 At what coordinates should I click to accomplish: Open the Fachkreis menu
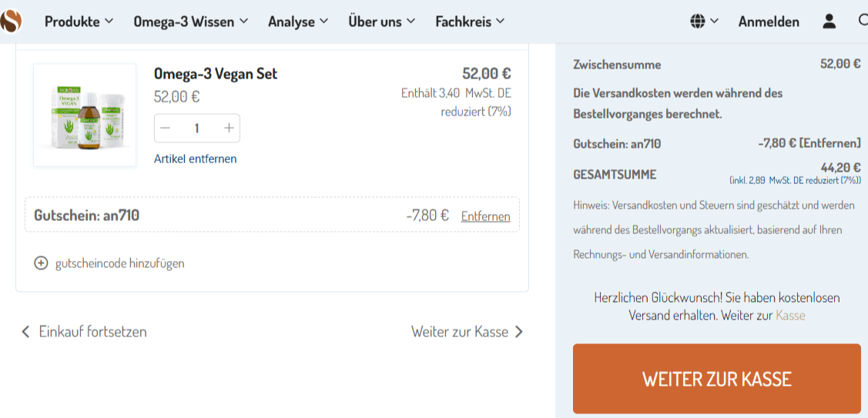(x=469, y=22)
